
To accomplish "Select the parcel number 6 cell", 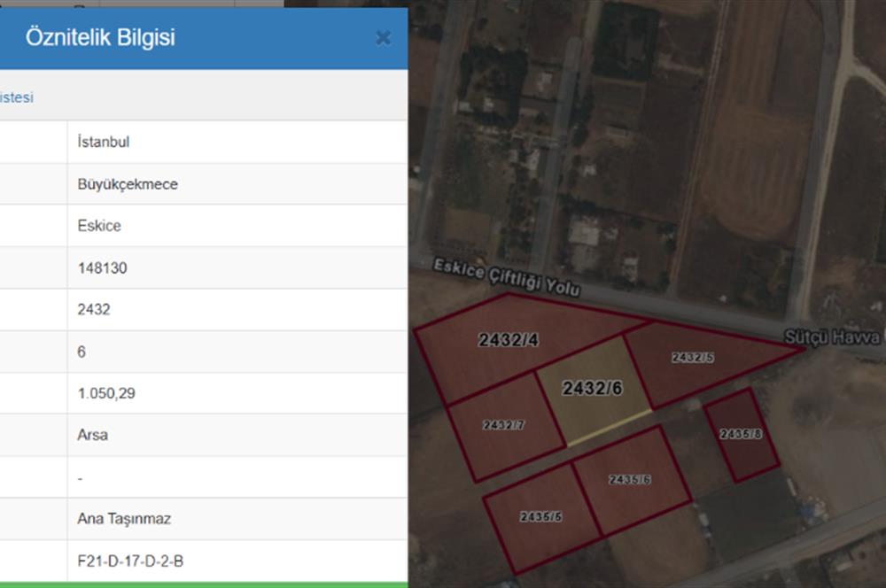I will pyautogui.click(x=237, y=352).
